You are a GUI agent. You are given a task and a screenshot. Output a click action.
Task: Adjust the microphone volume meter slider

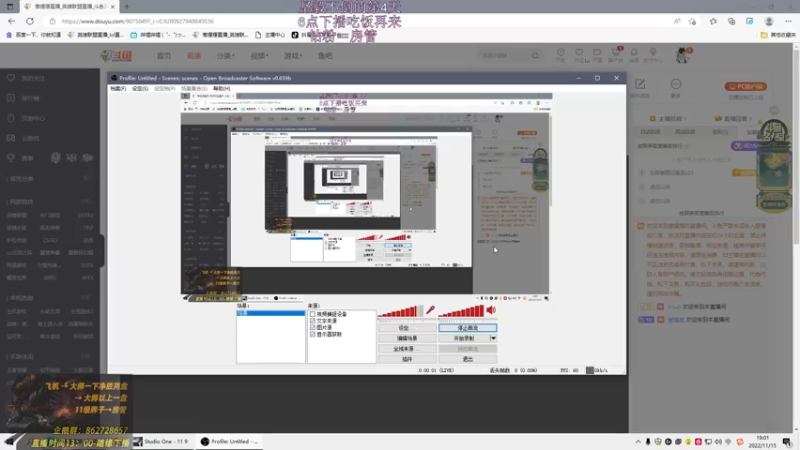pos(400,311)
